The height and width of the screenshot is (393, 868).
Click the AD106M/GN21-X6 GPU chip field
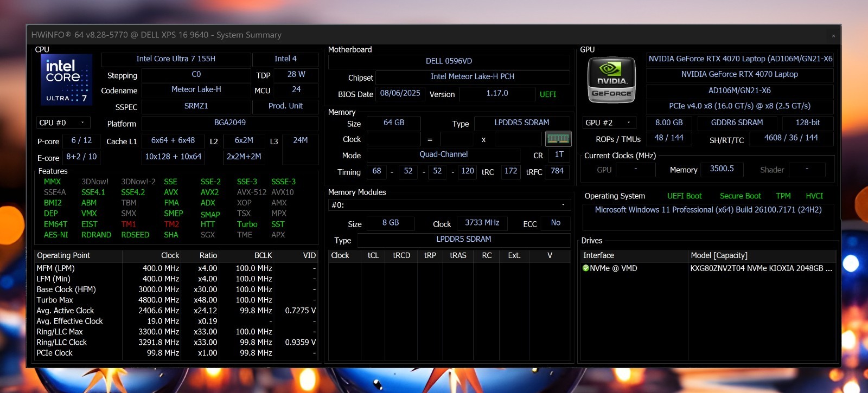(x=740, y=91)
